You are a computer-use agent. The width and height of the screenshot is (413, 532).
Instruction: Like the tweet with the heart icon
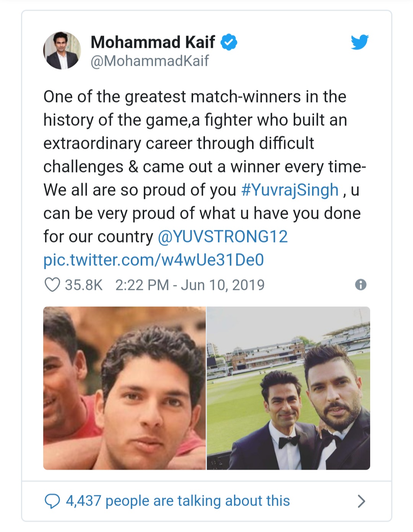pos(52,285)
